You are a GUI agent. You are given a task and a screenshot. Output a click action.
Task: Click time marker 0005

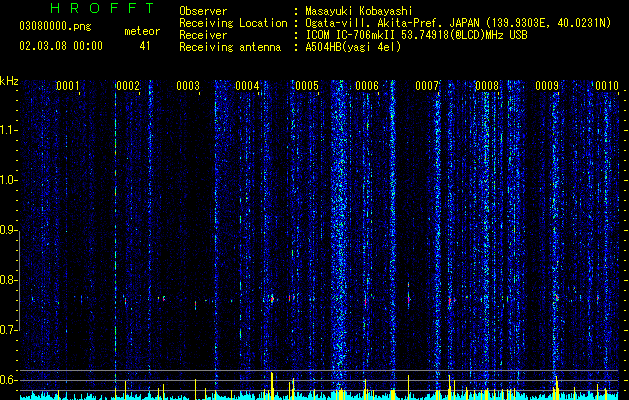click(307, 86)
